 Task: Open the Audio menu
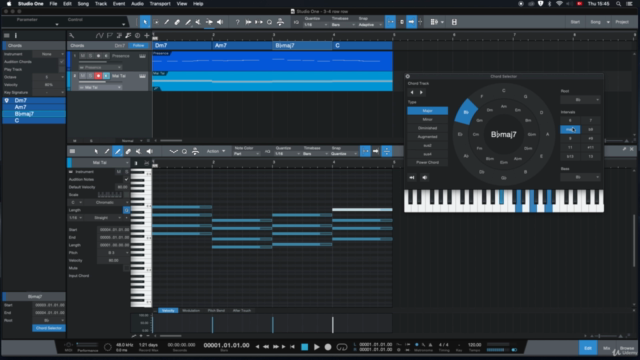[137, 4]
